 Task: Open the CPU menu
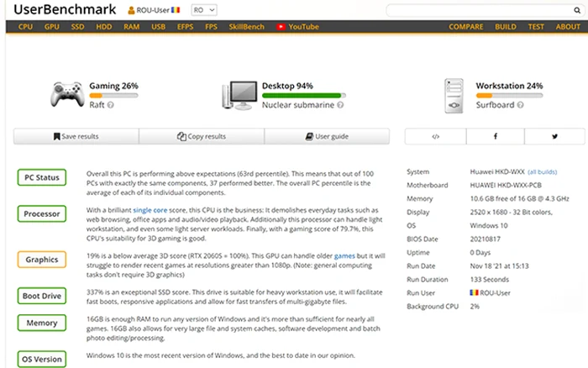(x=25, y=27)
